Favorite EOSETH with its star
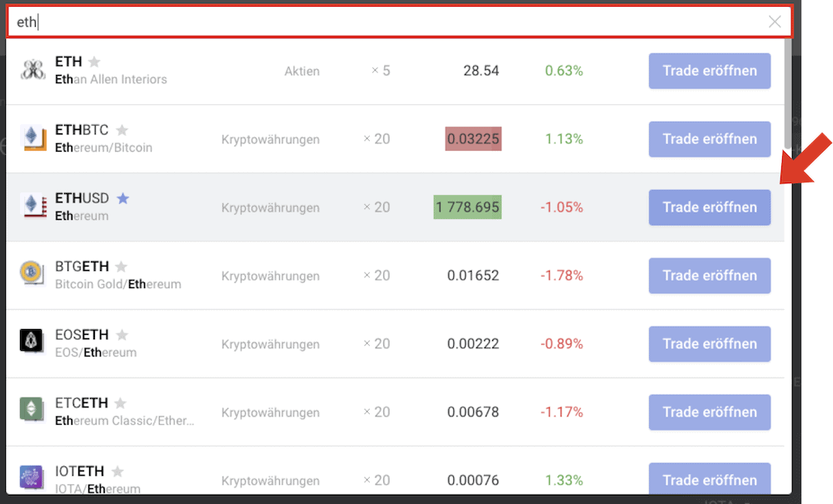 (x=122, y=335)
